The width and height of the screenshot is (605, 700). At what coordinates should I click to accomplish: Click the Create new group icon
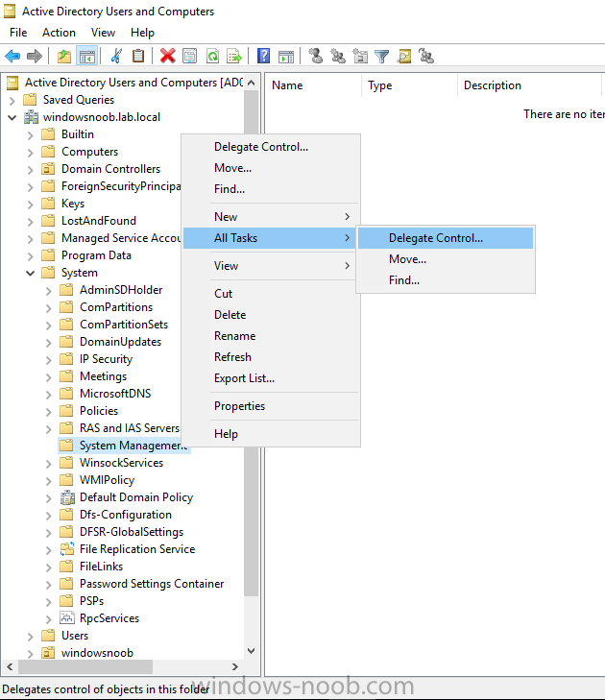pyautogui.click(x=337, y=57)
